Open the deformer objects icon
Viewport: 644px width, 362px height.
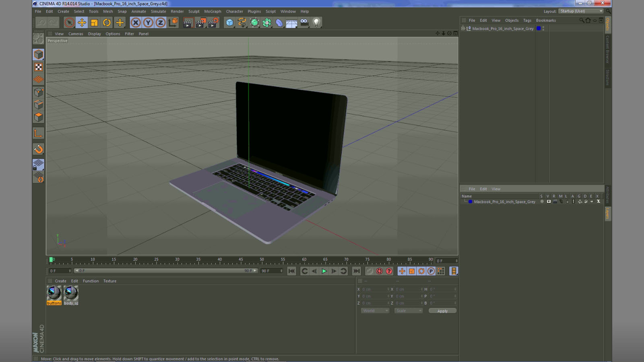pos(279,23)
